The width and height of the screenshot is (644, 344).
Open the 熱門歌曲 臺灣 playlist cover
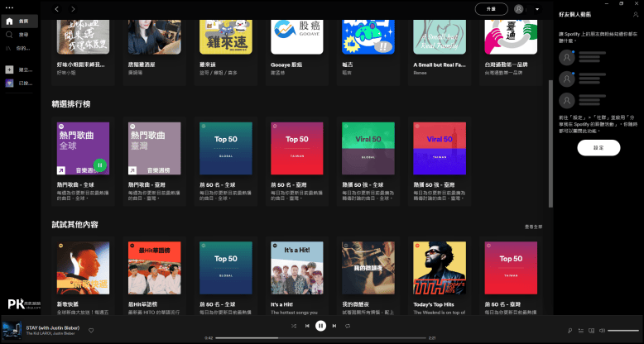click(155, 148)
